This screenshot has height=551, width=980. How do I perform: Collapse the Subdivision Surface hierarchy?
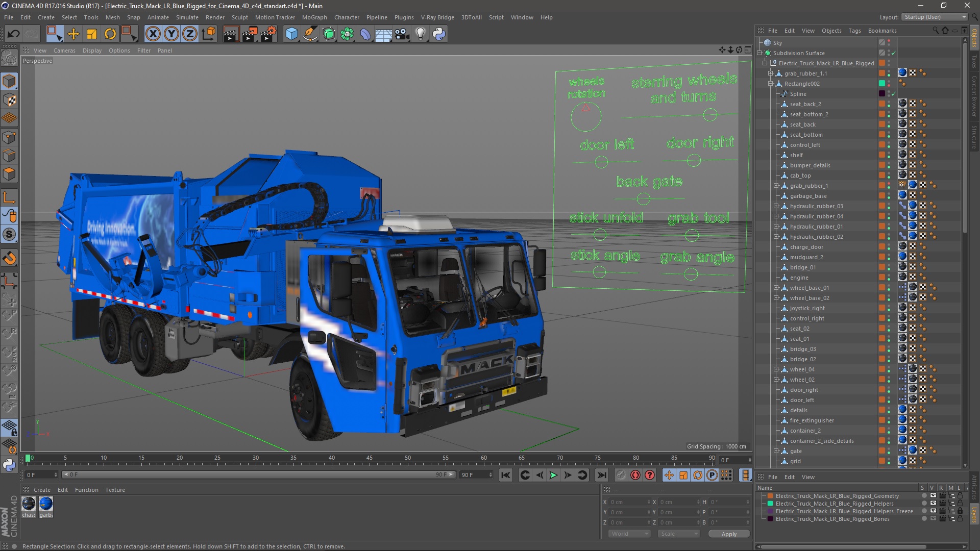759,53
